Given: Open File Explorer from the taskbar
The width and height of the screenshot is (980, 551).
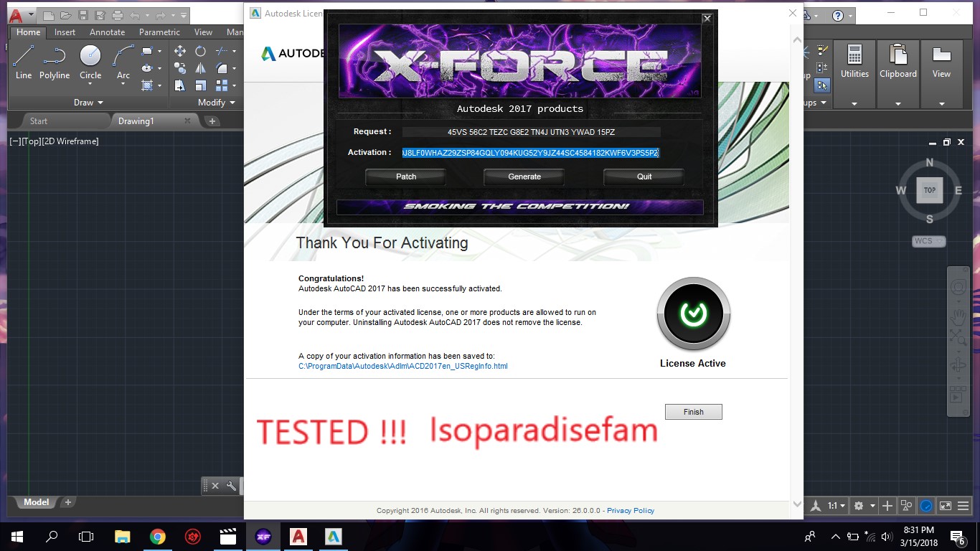Looking at the screenshot, I should 123,537.
